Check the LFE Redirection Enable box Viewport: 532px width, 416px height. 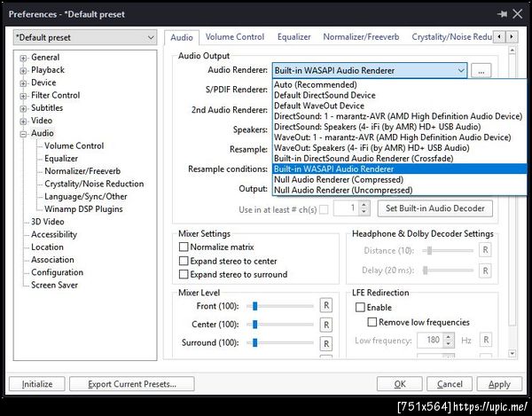click(x=360, y=307)
